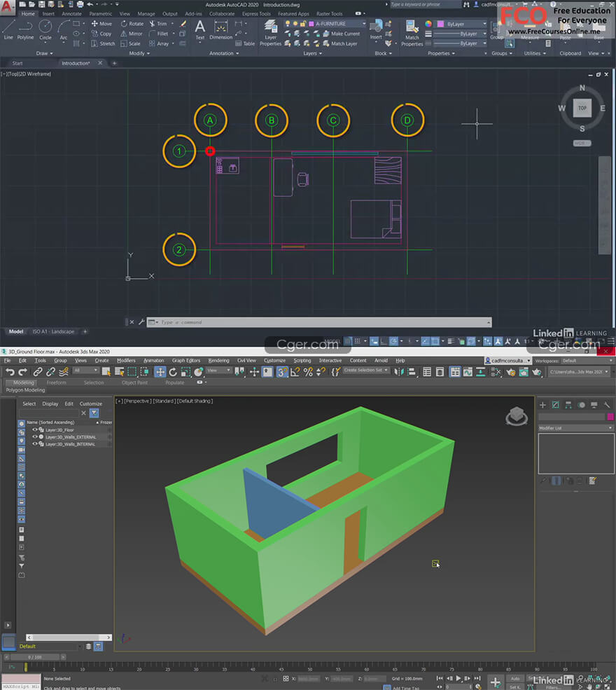Image resolution: width=616 pixels, height=690 pixels.
Task: Click the Move button in AutoCAD
Action: (101, 24)
